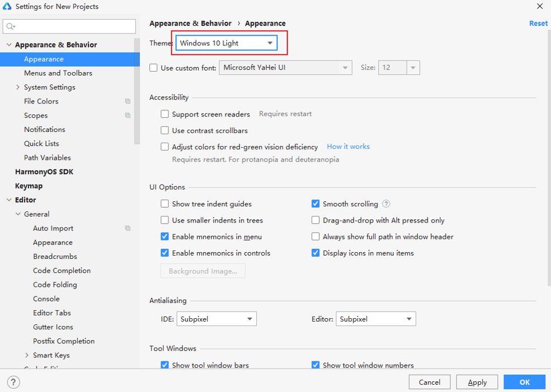Click the DevEco Studio logo in title bar

pos(7,6)
